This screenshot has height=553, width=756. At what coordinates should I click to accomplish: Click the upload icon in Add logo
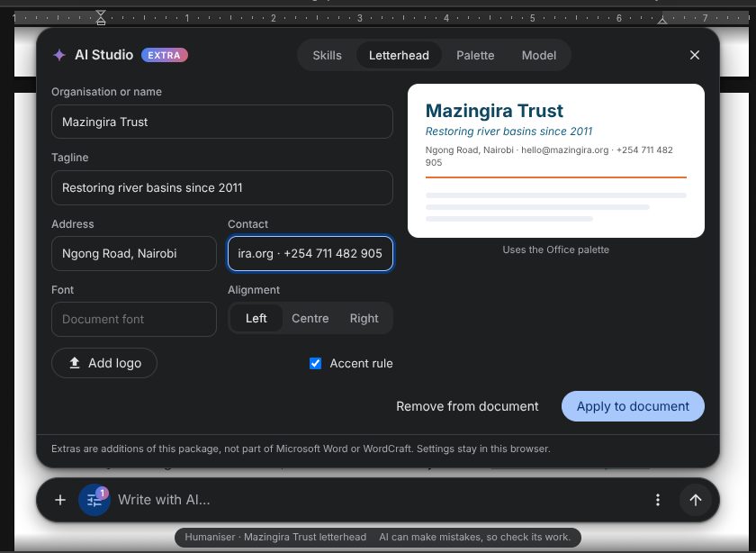click(x=74, y=363)
